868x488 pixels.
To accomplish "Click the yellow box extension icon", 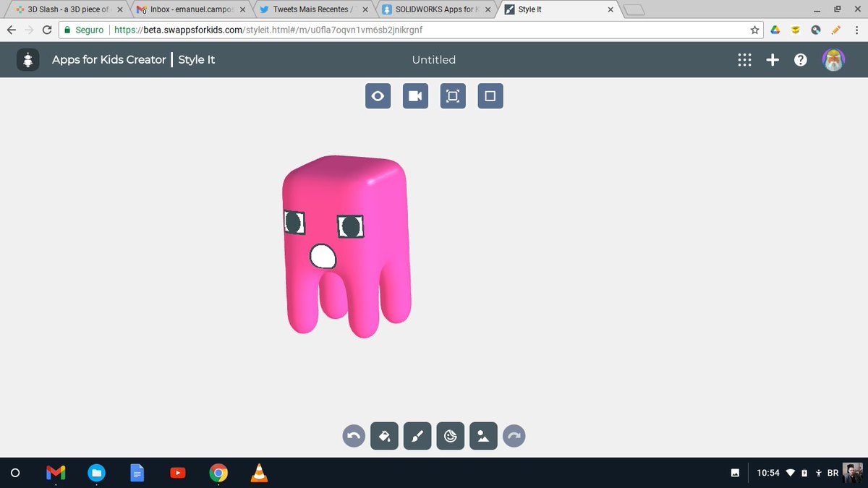I will [x=795, y=30].
